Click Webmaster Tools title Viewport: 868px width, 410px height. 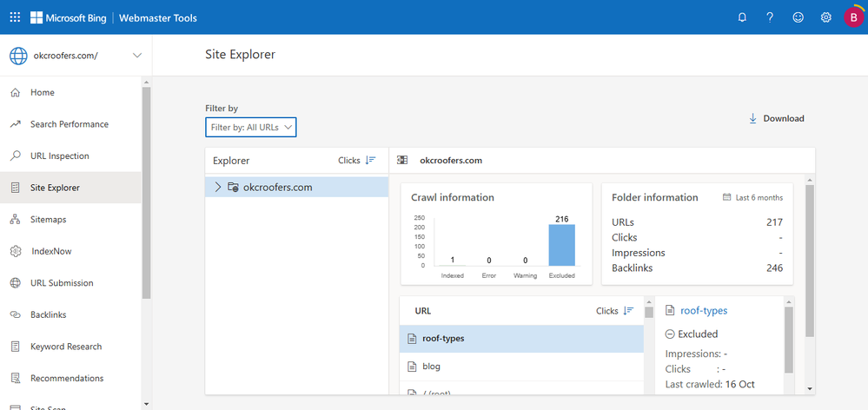click(x=159, y=17)
